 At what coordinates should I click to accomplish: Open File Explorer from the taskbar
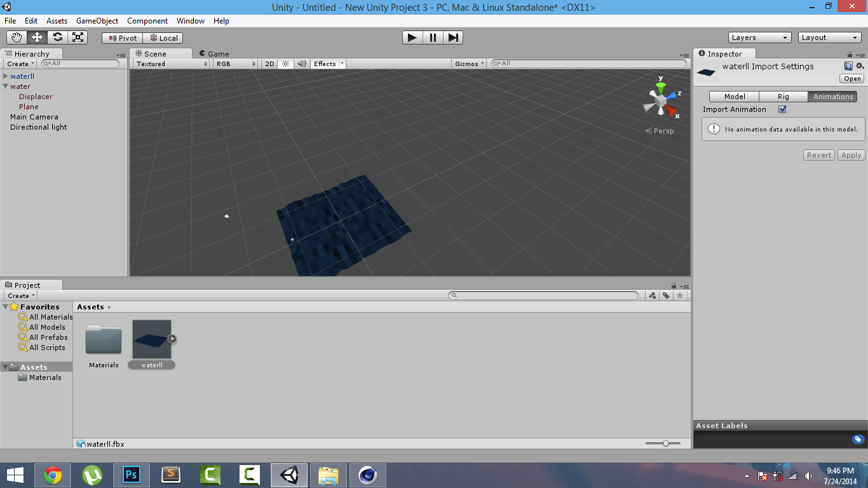click(329, 475)
